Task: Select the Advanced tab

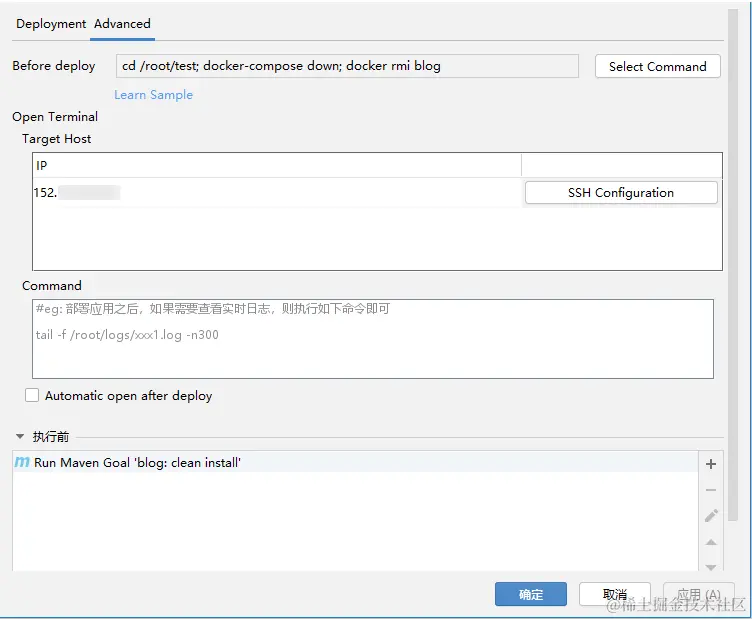Action: (x=122, y=23)
